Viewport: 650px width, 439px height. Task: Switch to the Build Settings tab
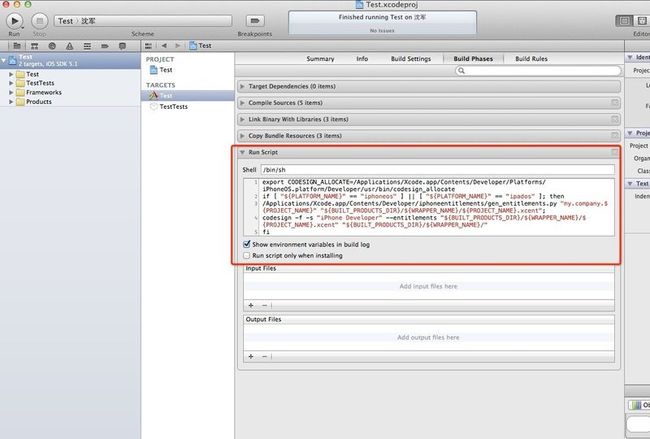[x=411, y=59]
